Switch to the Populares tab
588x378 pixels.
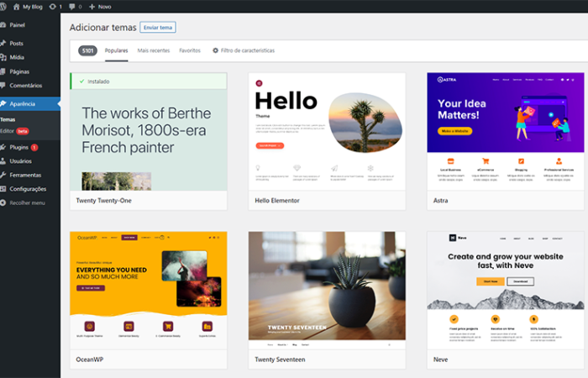point(116,50)
